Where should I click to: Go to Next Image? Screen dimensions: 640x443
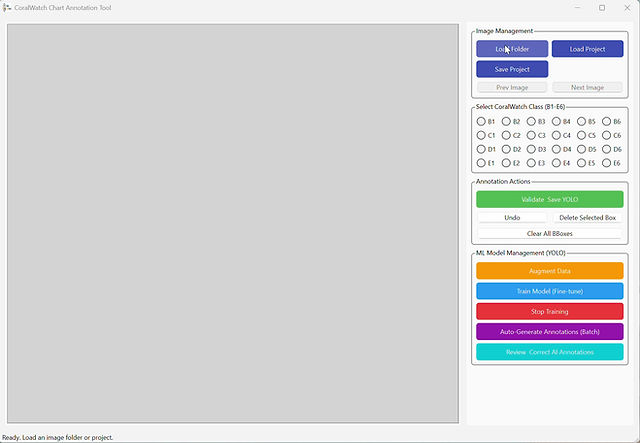[587, 87]
